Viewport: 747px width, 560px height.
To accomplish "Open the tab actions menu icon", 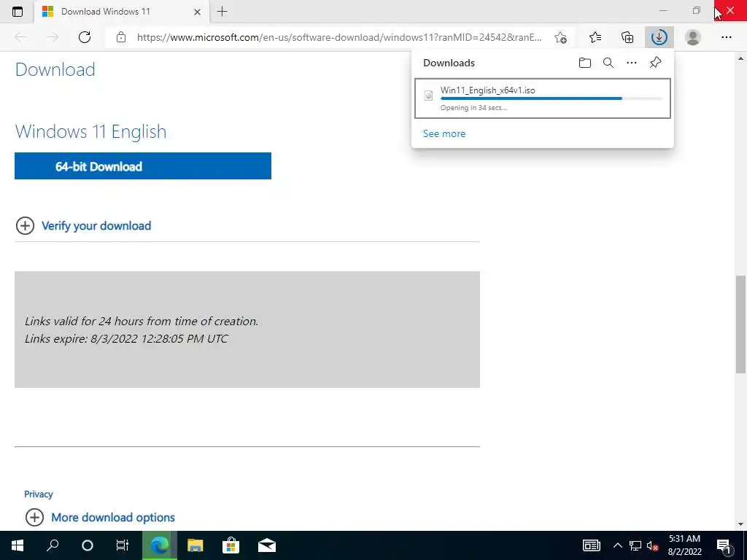I will [x=18, y=12].
